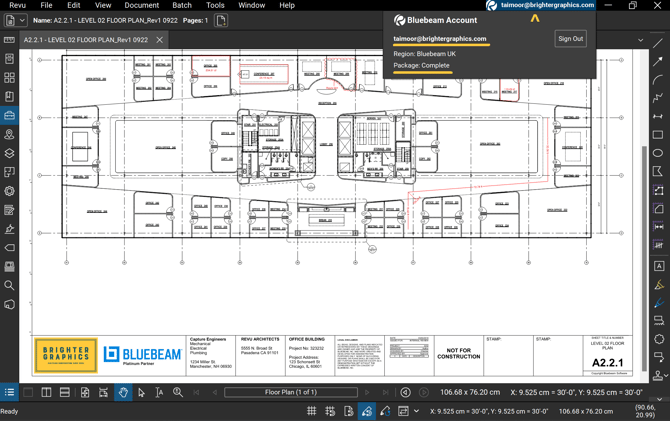670x421 pixels.
Task: Click the Sign Out button
Action: pyautogui.click(x=570, y=38)
